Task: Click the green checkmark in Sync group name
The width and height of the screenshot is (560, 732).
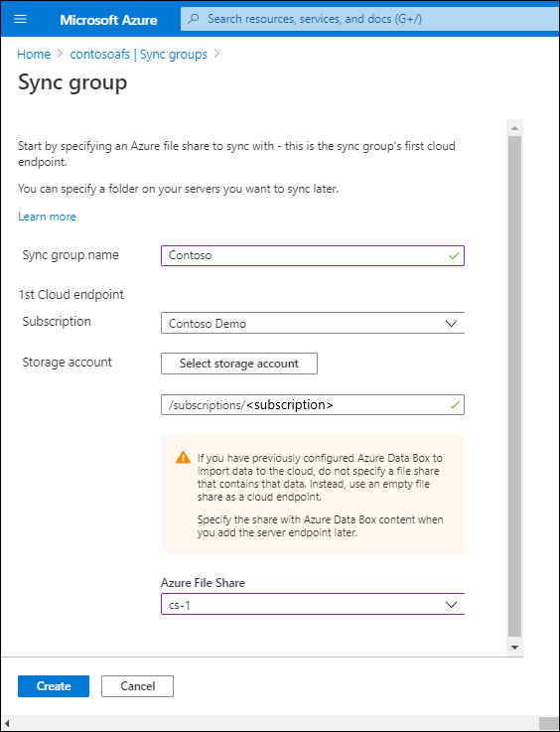Action: (454, 256)
